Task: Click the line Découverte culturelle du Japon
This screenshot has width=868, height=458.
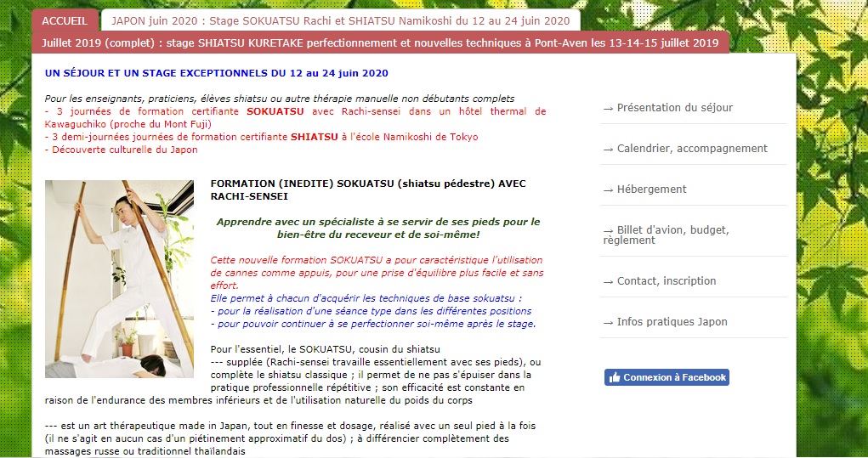Action: point(122,150)
